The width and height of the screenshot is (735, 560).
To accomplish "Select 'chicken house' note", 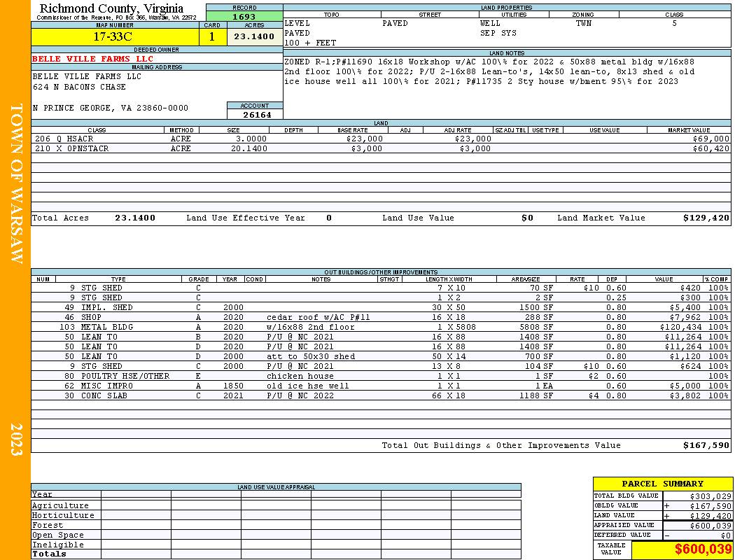I will pos(300,376).
